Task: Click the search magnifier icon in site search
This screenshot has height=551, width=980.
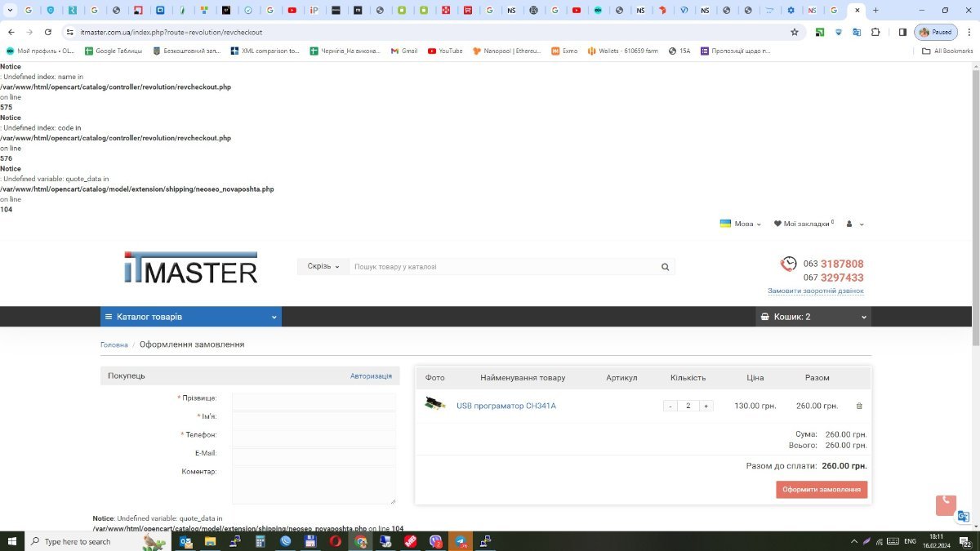Action: point(665,267)
